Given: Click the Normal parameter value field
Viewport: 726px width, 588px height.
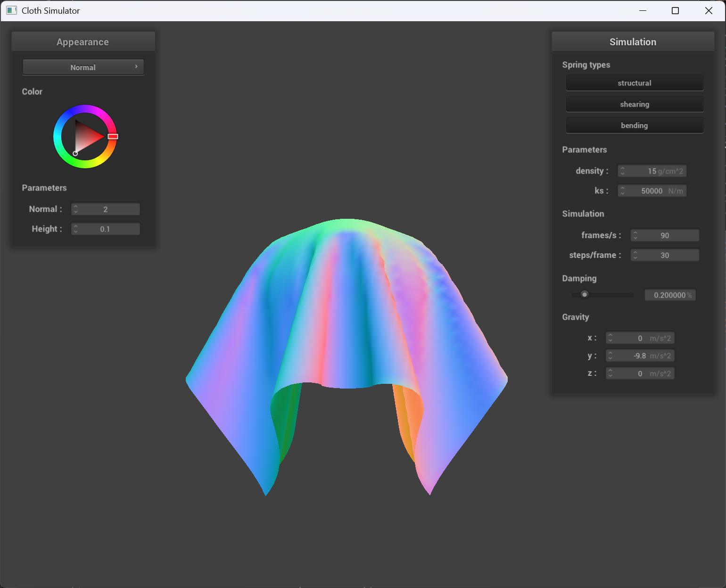Looking at the screenshot, I should click(106, 209).
